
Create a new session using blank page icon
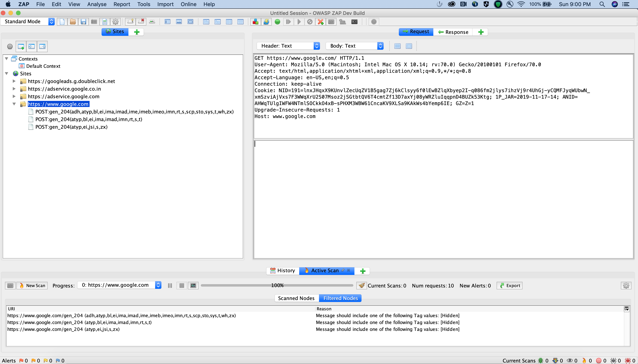coord(62,22)
